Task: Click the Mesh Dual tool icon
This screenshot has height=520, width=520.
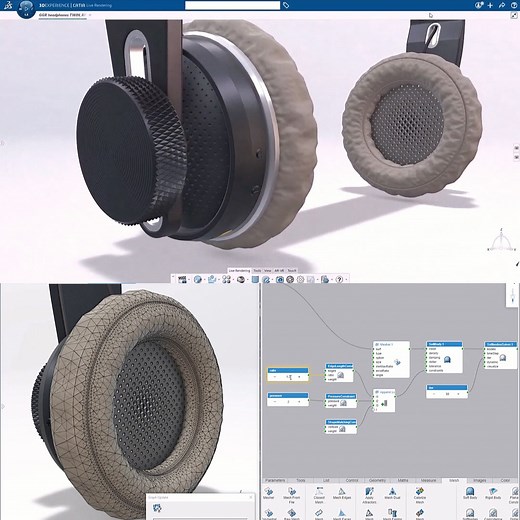Action: tap(392, 491)
